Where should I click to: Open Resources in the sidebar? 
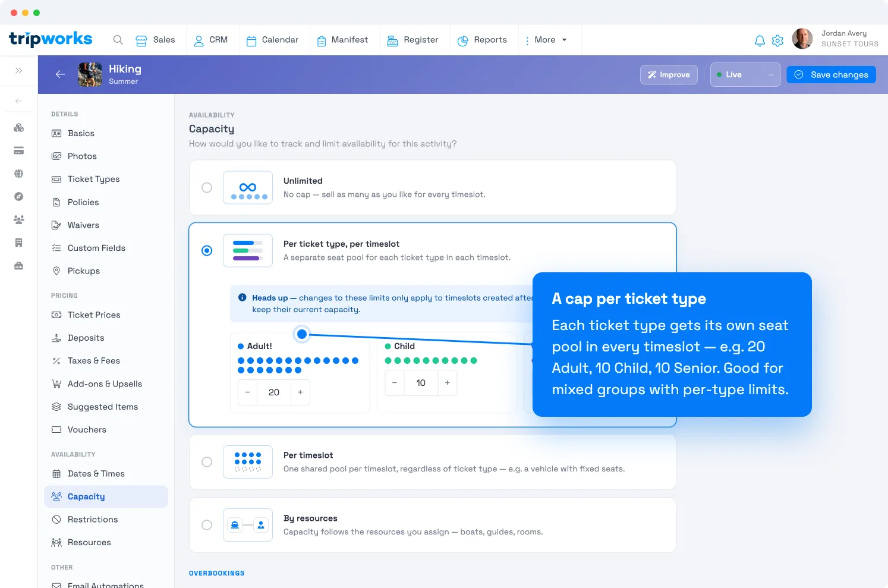pyautogui.click(x=106, y=543)
